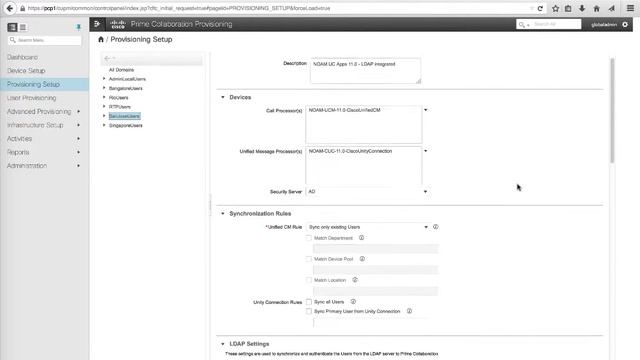
Task: Select the highlighted SanJoseUsers domain
Action: coord(124,116)
